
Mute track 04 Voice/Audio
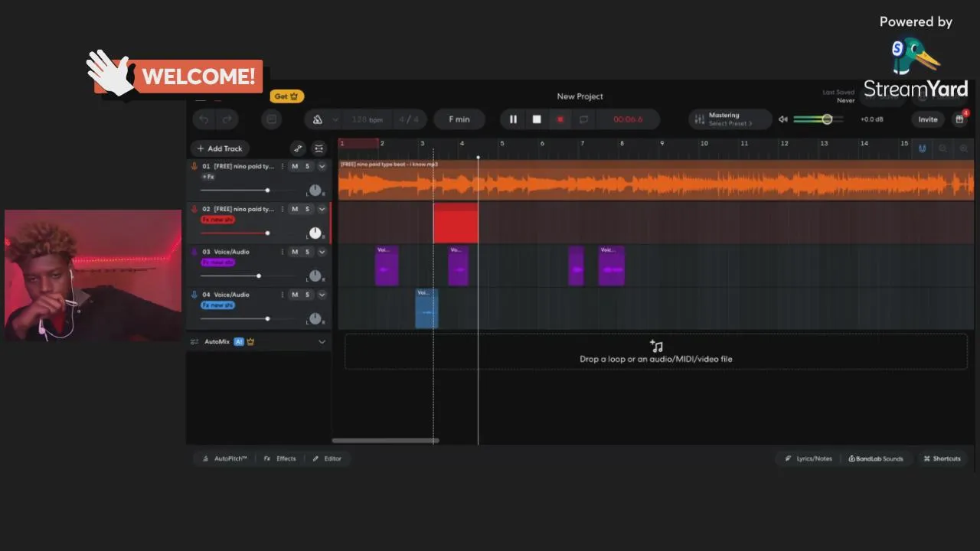[x=295, y=295]
